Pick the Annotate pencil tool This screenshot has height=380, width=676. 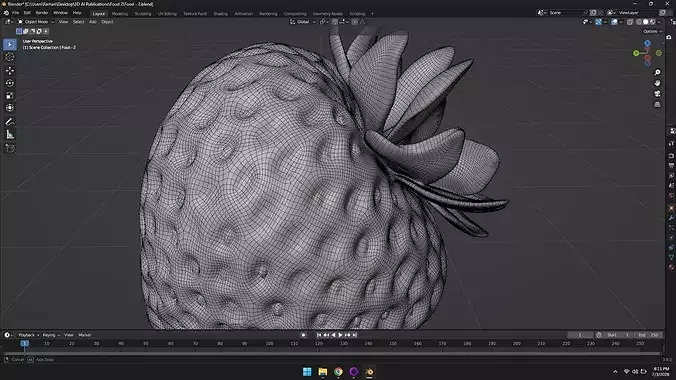coord(10,122)
